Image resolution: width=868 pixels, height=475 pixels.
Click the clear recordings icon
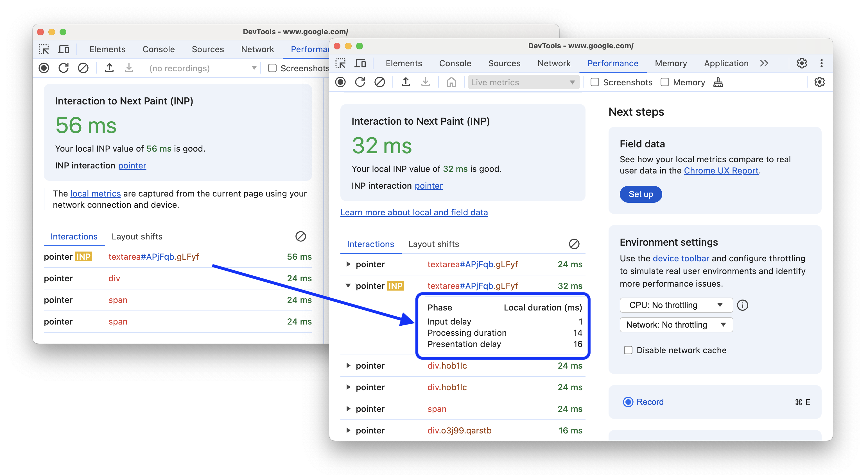pyautogui.click(x=379, y=83)
